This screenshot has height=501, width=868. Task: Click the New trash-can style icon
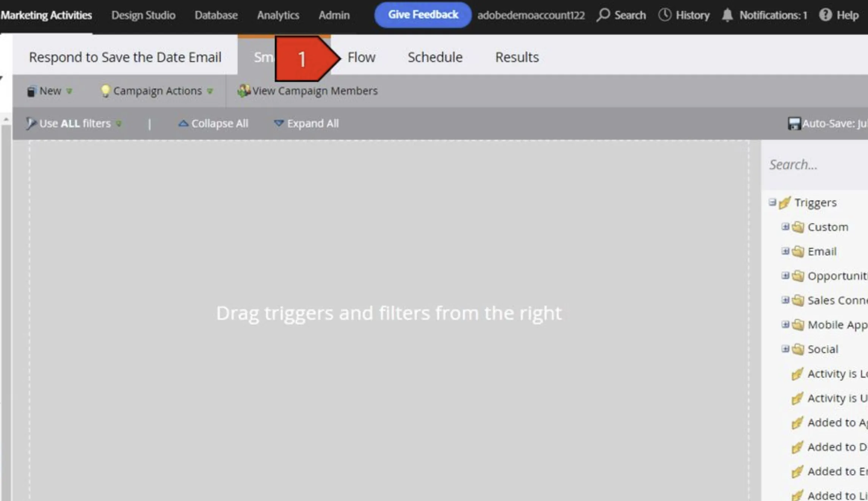(x=31, y=91)
